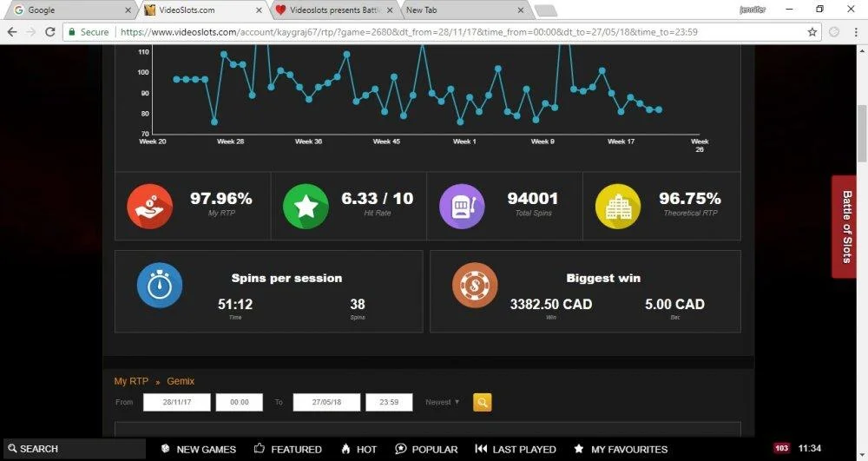Open the Gemix breadcrumb link
Image resolution: width=868 pixels, height=461 pixels.
181,381
